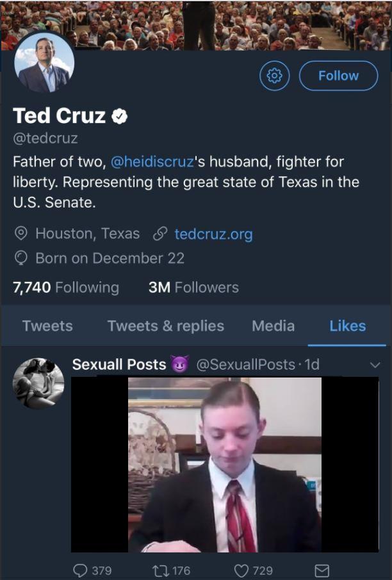Screen dimensions: 392x580
Task: Click the reply speech bubble icon
Action: [80, 570]
